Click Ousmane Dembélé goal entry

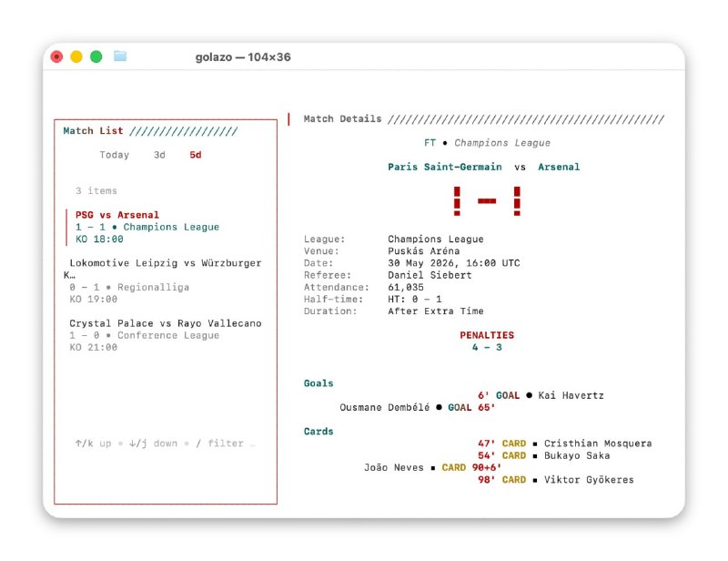[418, 408]
